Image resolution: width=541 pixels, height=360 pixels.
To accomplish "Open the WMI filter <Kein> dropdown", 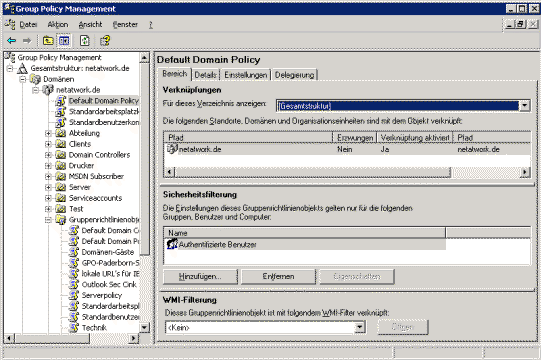I will click(x=360, y=327).
